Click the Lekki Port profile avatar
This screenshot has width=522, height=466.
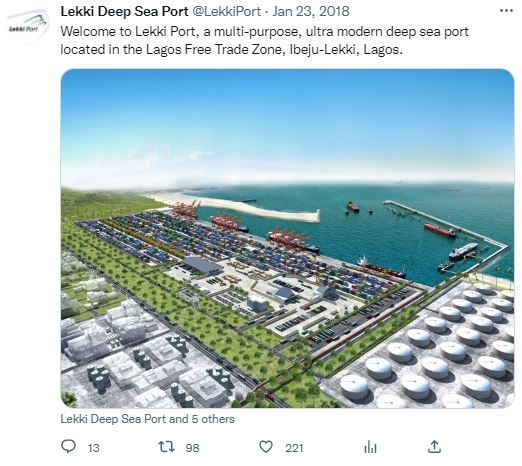[28, 26]
